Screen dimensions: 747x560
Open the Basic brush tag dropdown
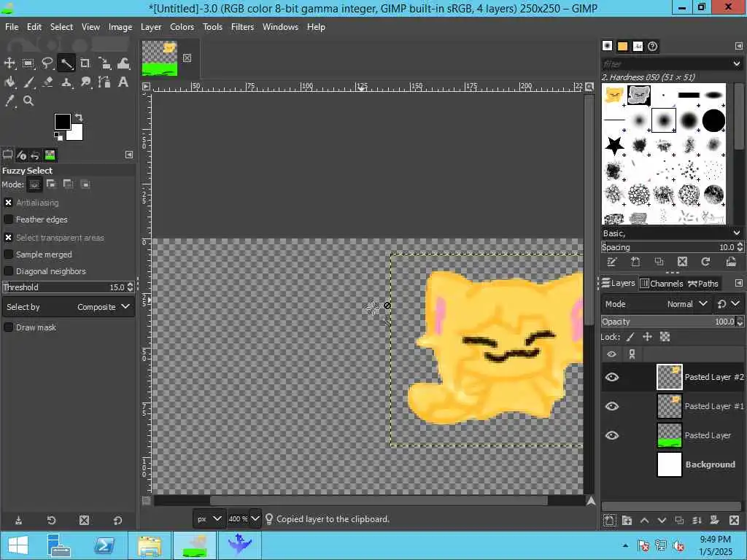click(x=737, y=233)
